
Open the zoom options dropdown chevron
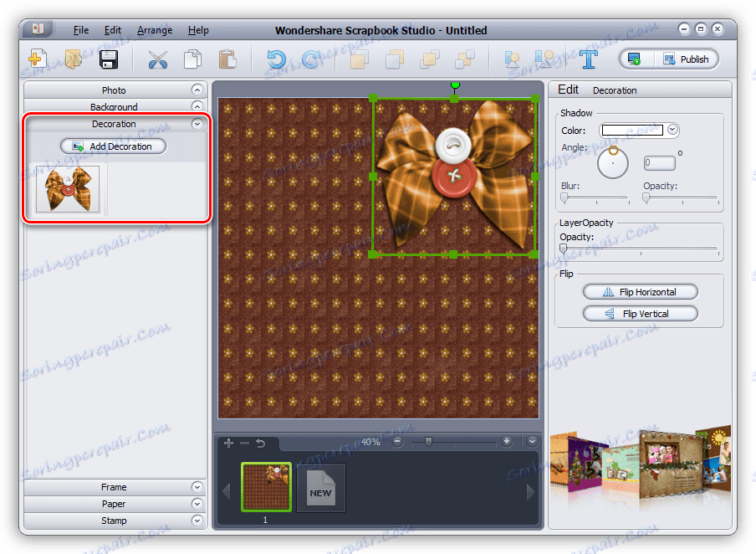(532, 441)
